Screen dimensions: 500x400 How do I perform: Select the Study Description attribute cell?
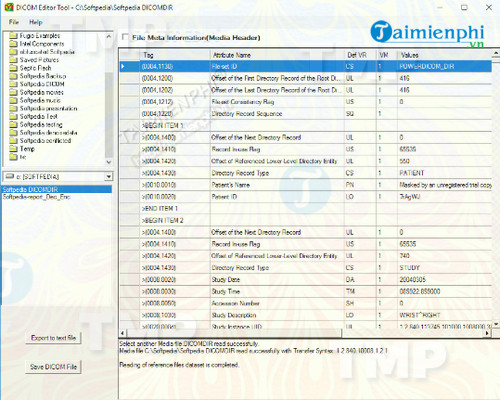point(277,315)
